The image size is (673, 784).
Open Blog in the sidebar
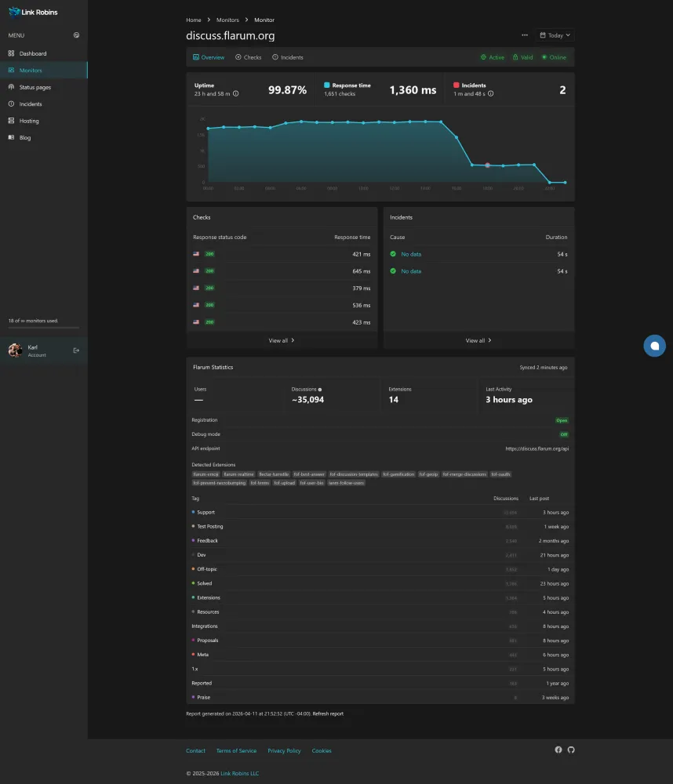43,137
